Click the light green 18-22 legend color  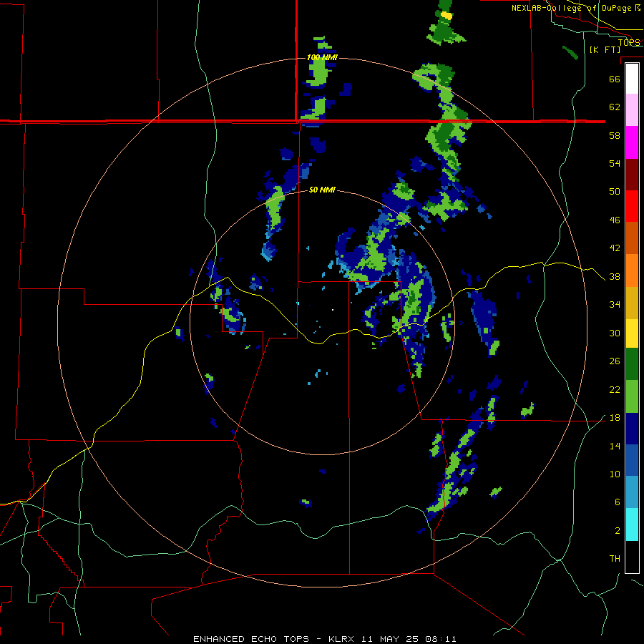pyautogui.click(x=632, y=396)
